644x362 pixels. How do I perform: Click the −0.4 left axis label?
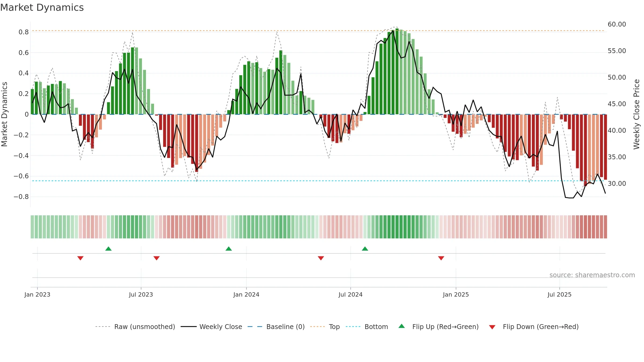tap(21, 156)
